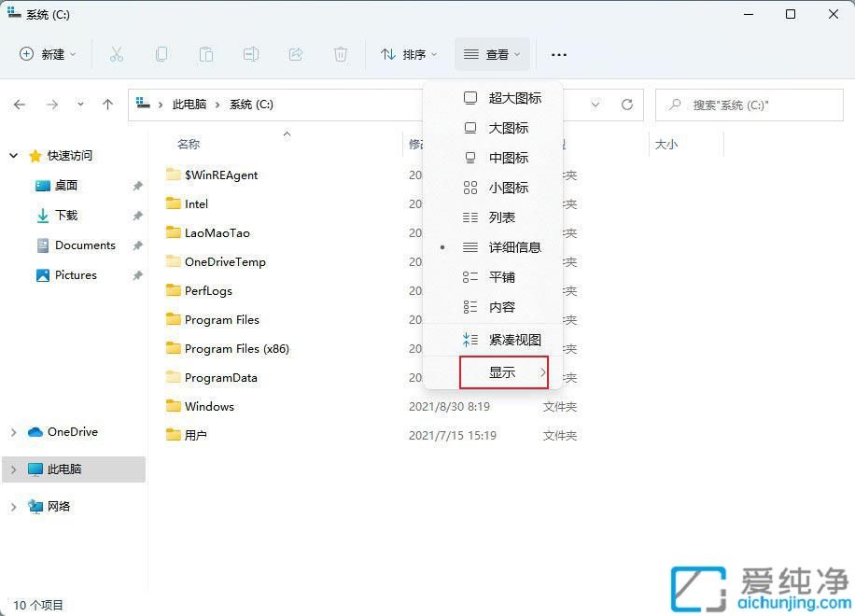This screenshot has height=616, width=855.
Task: Go back using the back arrow
Action: [x=20, y=105]
